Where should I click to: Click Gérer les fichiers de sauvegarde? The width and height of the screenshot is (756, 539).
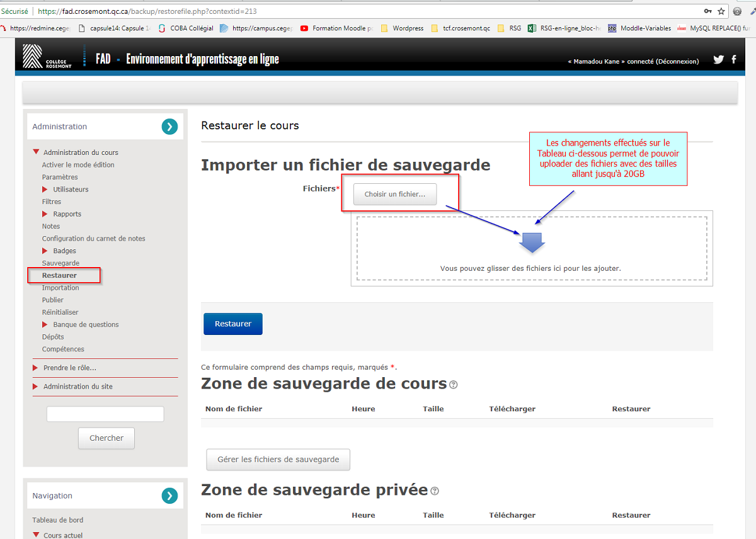point(278,460)
